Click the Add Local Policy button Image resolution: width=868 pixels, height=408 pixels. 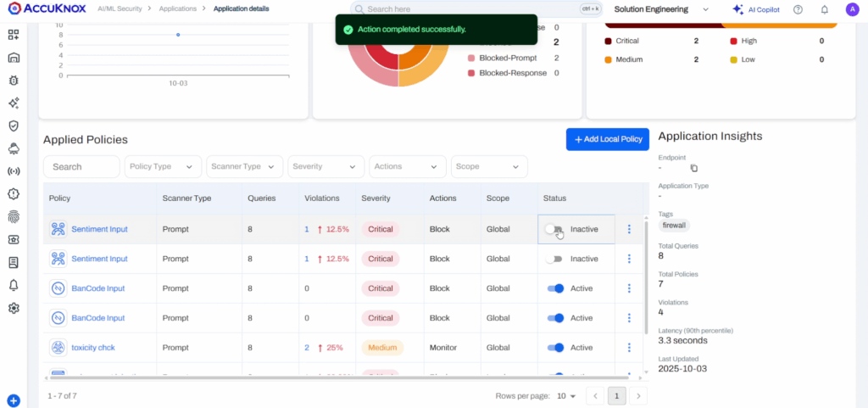608,139
